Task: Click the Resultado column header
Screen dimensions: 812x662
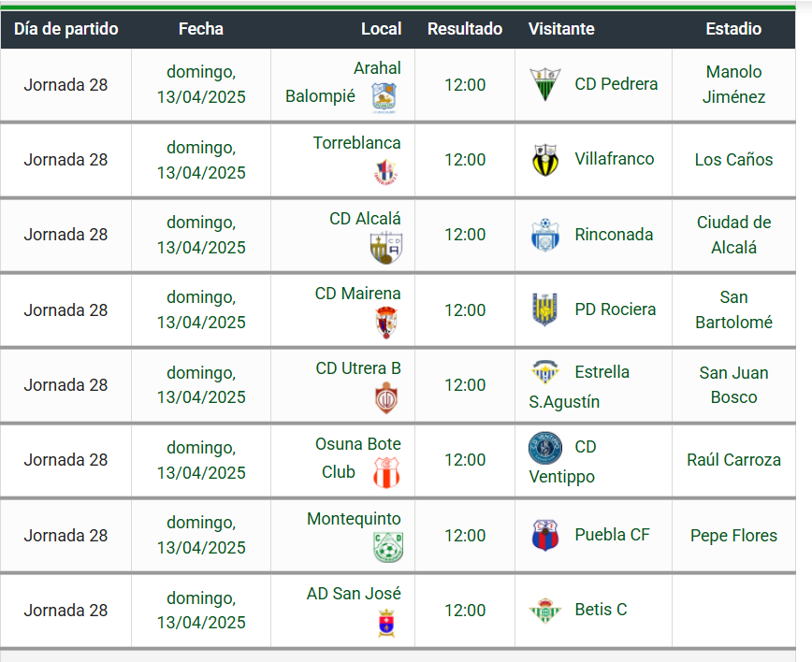Action: tap(465, 29)
